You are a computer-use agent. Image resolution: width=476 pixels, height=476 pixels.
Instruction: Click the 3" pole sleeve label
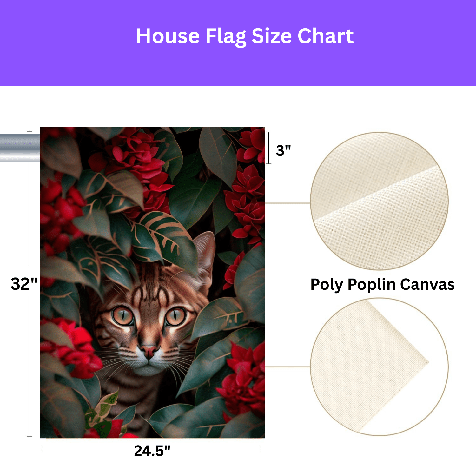point(283,150)
